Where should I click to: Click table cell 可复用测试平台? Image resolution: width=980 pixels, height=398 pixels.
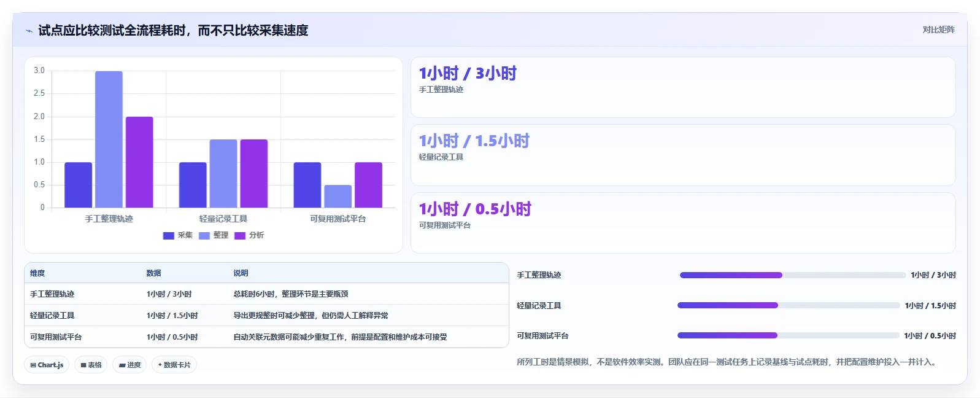(56, 337)
